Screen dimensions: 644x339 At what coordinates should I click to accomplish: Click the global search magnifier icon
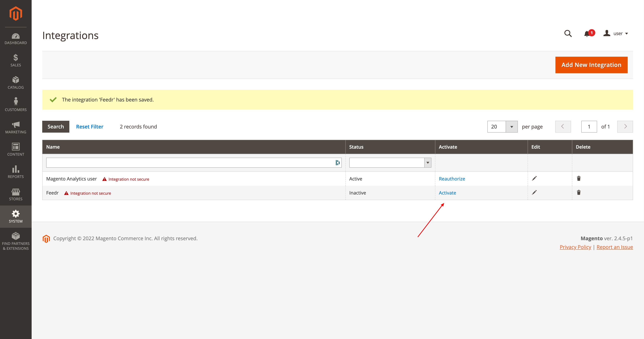[568, 33]
